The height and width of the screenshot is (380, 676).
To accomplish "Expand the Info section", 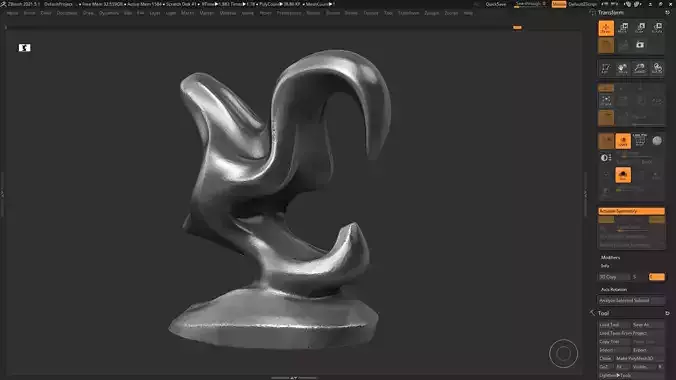I will click(605, 266).
